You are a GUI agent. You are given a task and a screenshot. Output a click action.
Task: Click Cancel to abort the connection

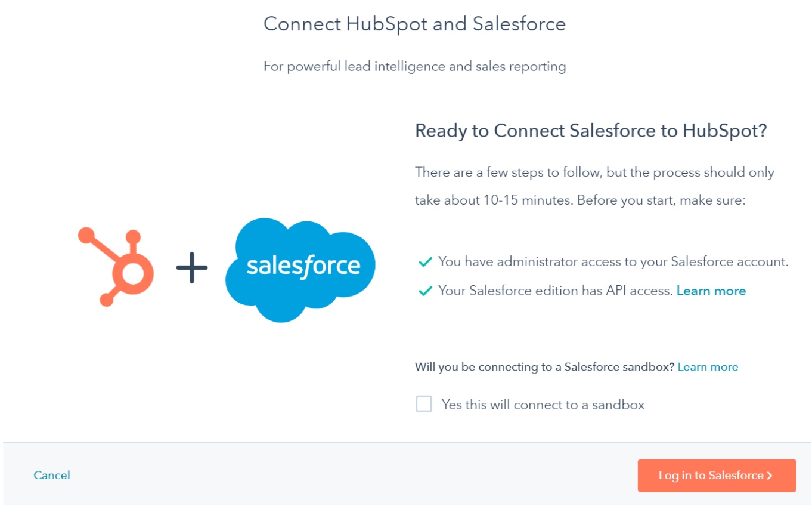coord(51,475)
